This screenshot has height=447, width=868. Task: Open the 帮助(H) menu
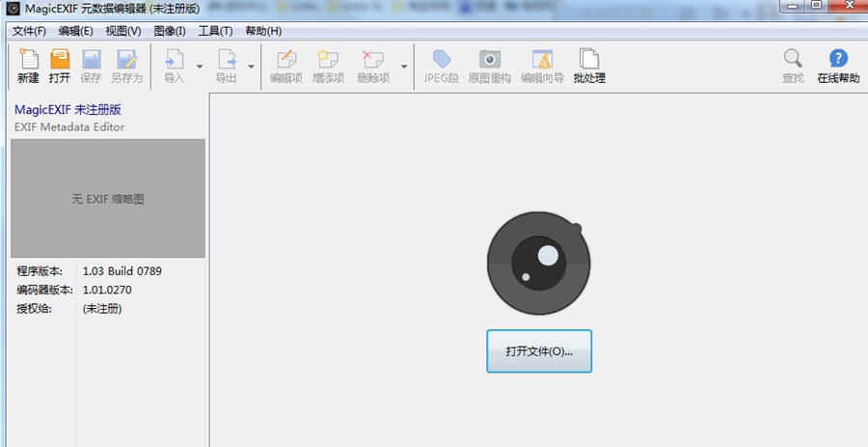coord(263,31)
